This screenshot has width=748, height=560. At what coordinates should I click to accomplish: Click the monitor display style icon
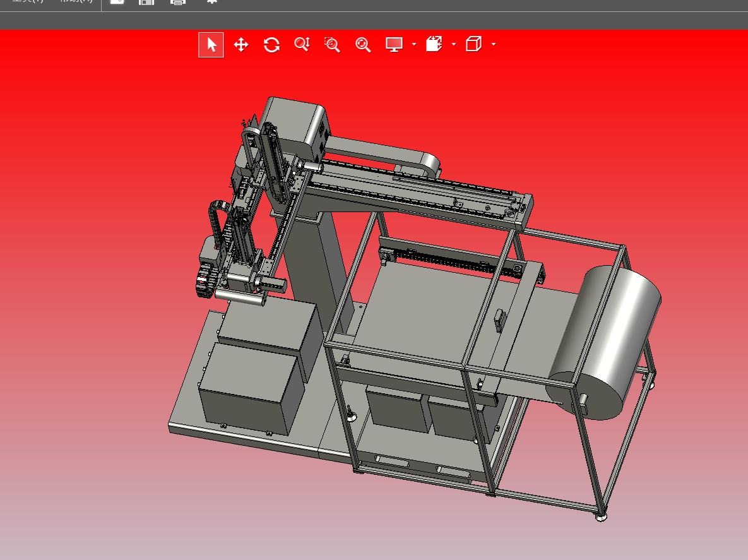tap(394, 44)
